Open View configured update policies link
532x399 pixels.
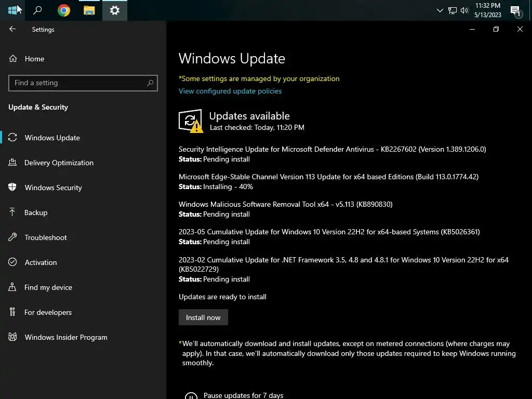click(x=230, y=91)
